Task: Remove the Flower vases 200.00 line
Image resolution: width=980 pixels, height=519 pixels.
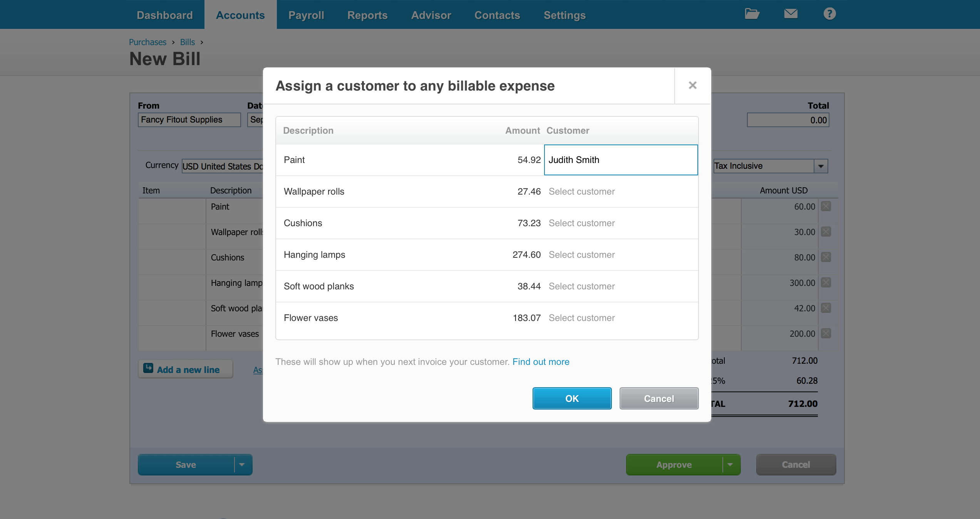Action: (x=826, y=334)
